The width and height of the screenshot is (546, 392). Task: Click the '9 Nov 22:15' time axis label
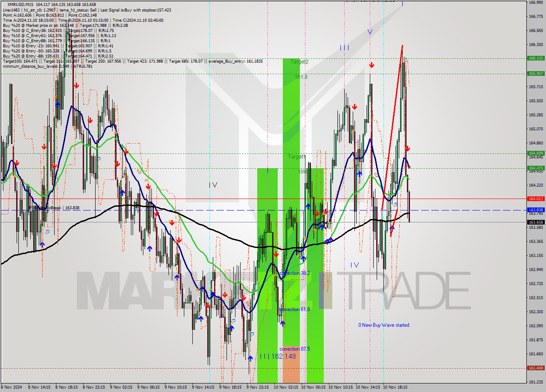click(258, 387)
